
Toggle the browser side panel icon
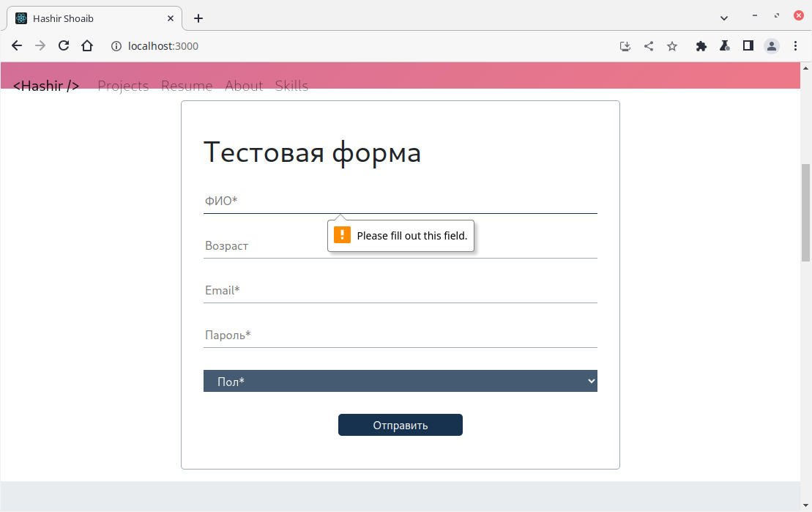point(748,46)
